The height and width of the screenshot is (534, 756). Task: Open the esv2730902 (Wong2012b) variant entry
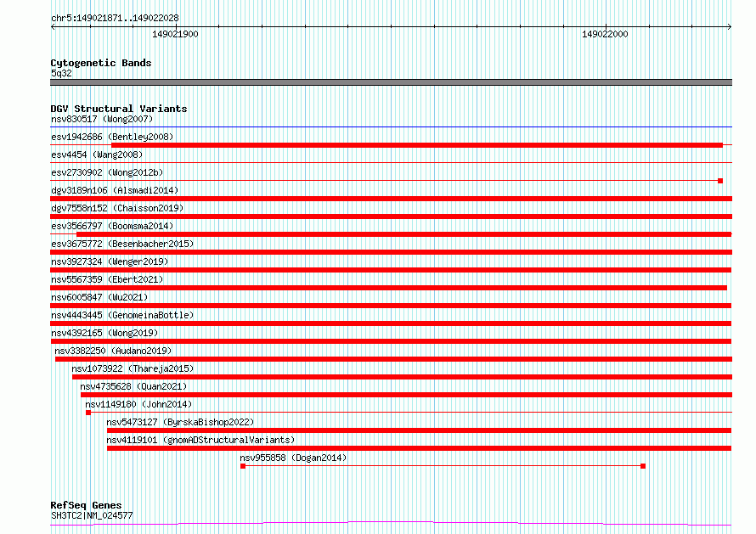click(x=107, y=172)
